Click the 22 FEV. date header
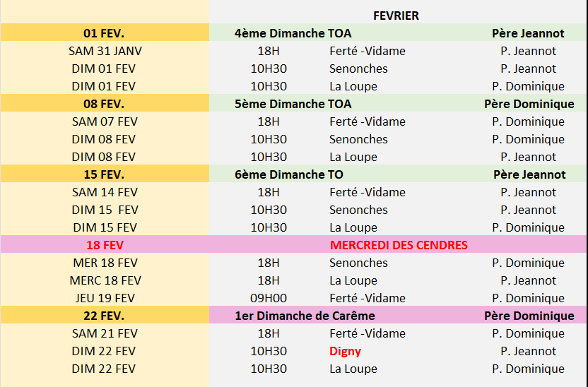 pos(103,316)
